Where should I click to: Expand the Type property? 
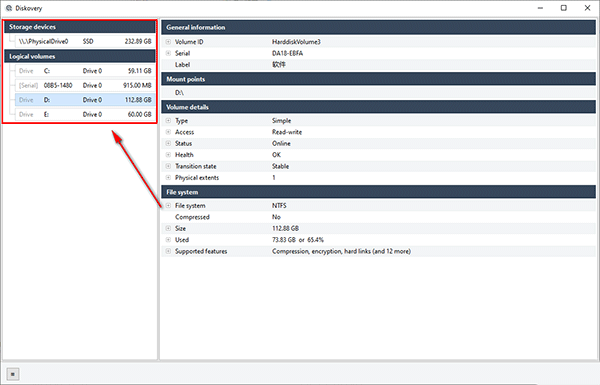pos(168,121)
